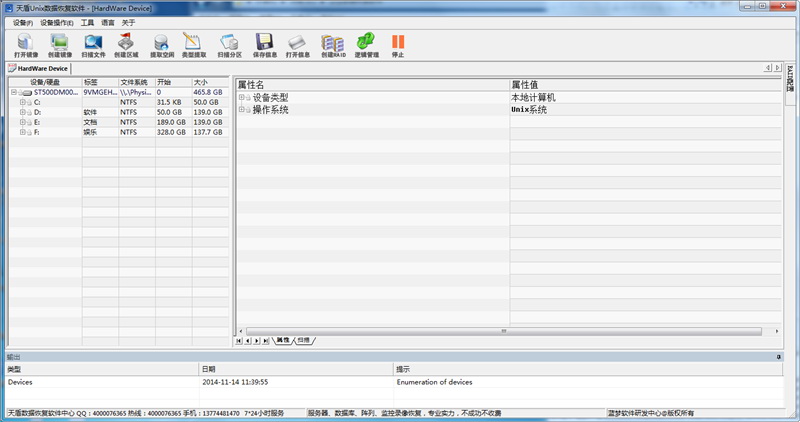
Task: Pin the 输出 panel with the pin icon
Action: [x=779, y=357]
